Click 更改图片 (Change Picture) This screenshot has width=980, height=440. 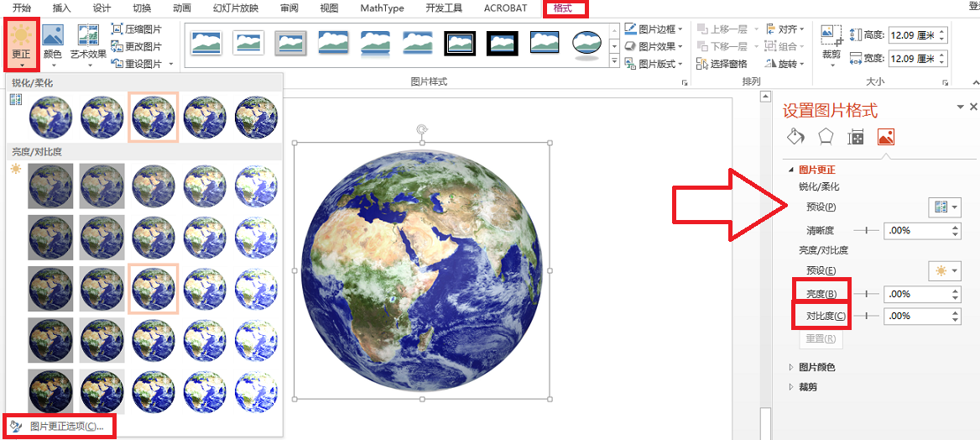tap(136, 46)
